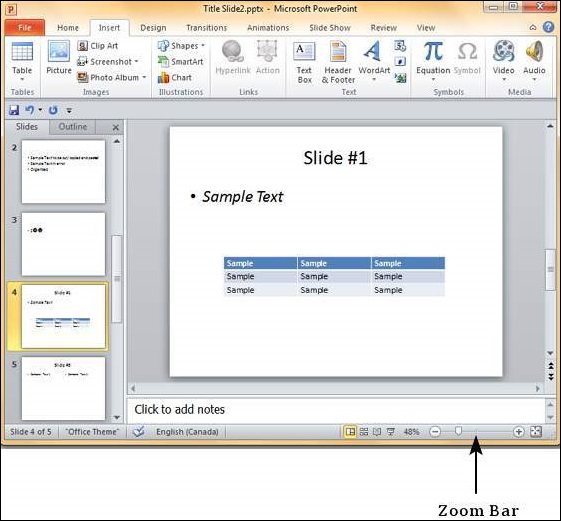Click the Symbol button
This screenshot has width=561, height=521.
click(x=467, y=57)
